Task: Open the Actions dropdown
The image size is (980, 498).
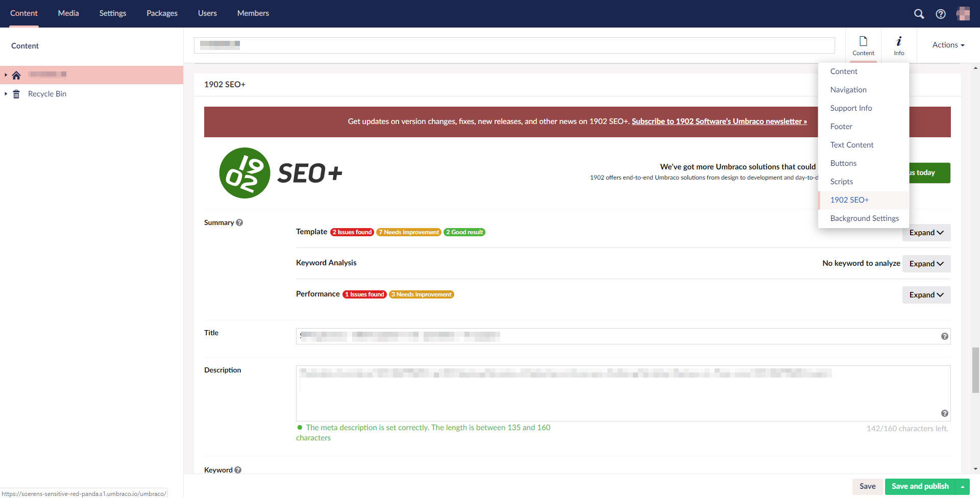Action: (x=948, y=45)
